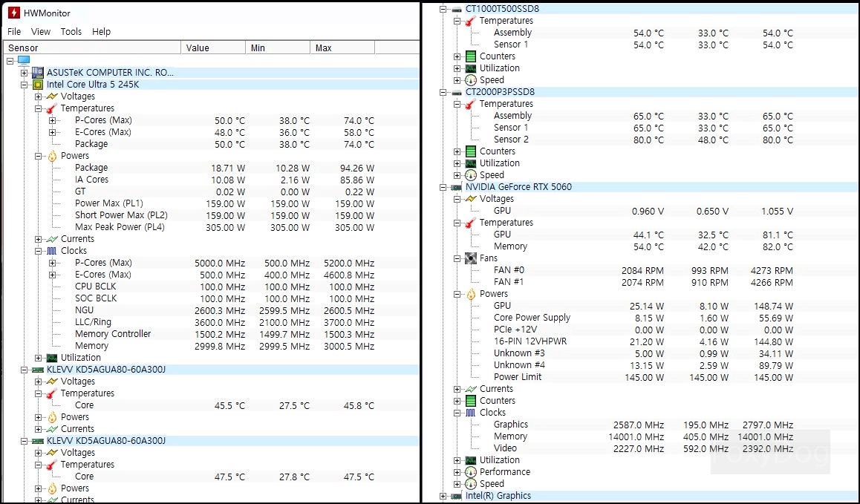Select the Core Power Supply row

[x=643, y=318]
